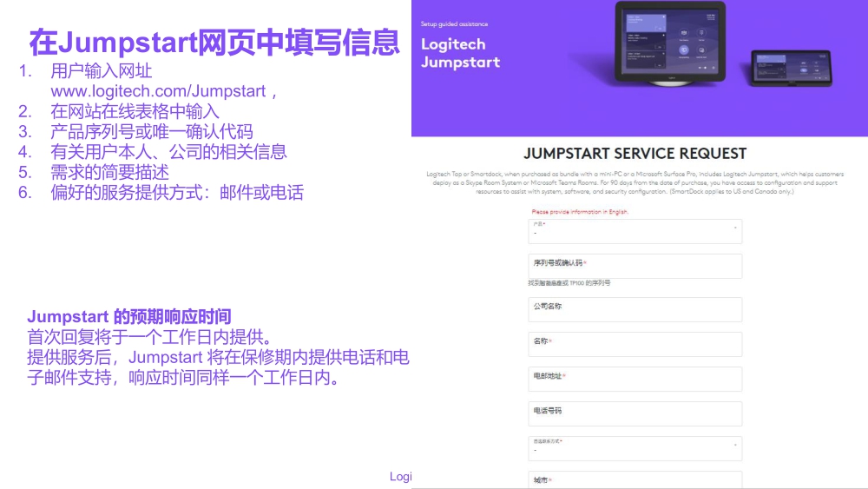
Task: Click the www.logitech.com/Jumpstart URL text
Action: point(158,91)
